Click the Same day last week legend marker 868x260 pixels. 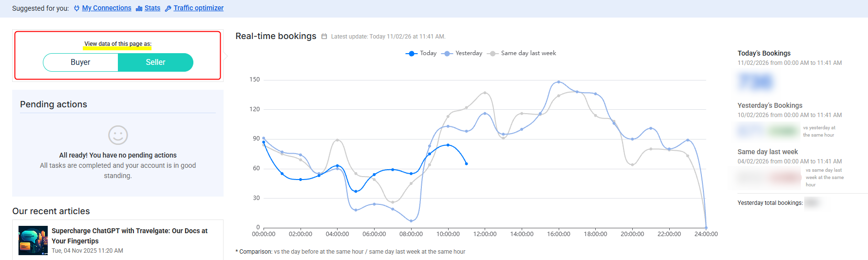coord(492,54)
